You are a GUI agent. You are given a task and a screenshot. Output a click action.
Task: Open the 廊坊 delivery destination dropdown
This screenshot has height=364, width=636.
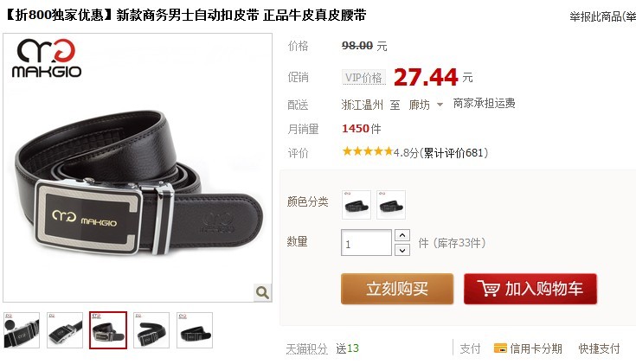click(426, 105)
